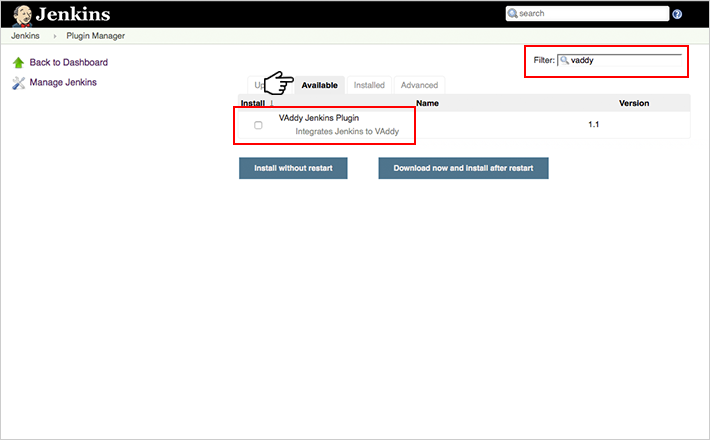Image resolution: width=710 pixels, height=440 pixels.
Task: Click the Jenkins title text in header
Action: point(73,14)
